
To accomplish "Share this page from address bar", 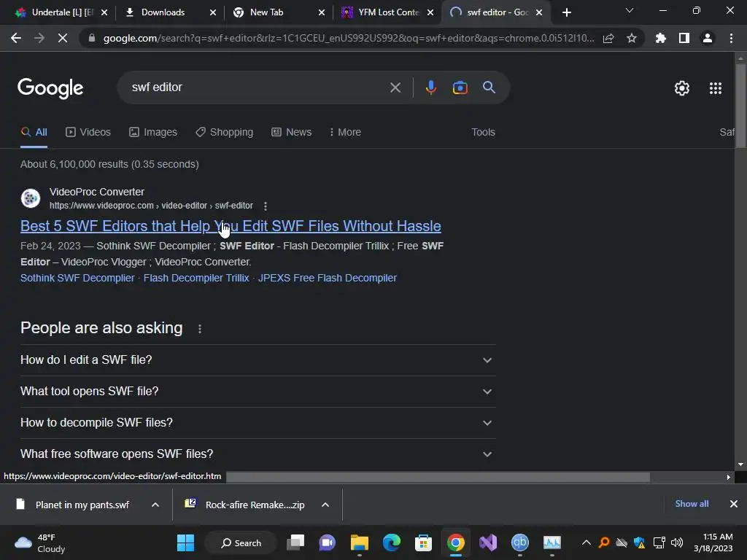I will 608,39.
